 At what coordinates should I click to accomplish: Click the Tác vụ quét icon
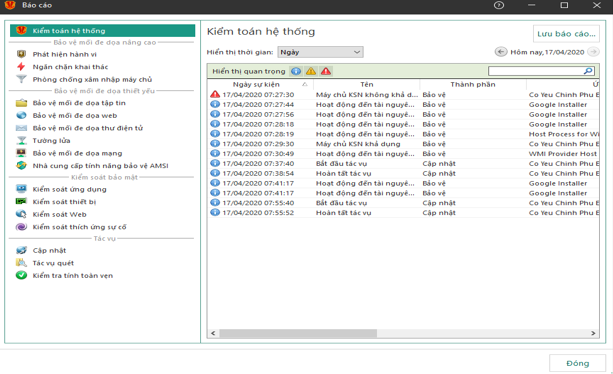click(21, 263)
